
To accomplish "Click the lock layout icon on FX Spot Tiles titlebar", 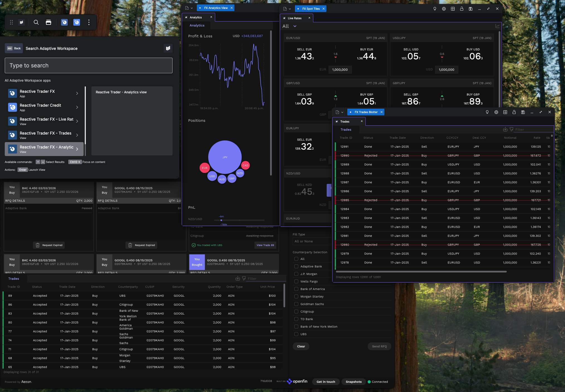I will tap(462, 9).
